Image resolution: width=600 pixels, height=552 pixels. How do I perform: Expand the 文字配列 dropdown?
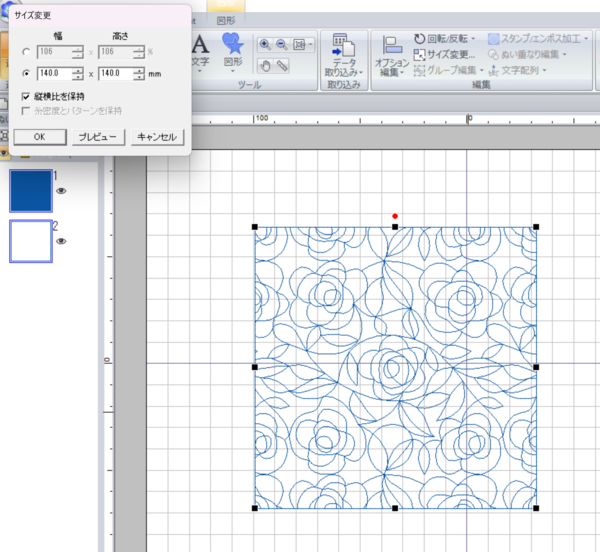point(542,71)
